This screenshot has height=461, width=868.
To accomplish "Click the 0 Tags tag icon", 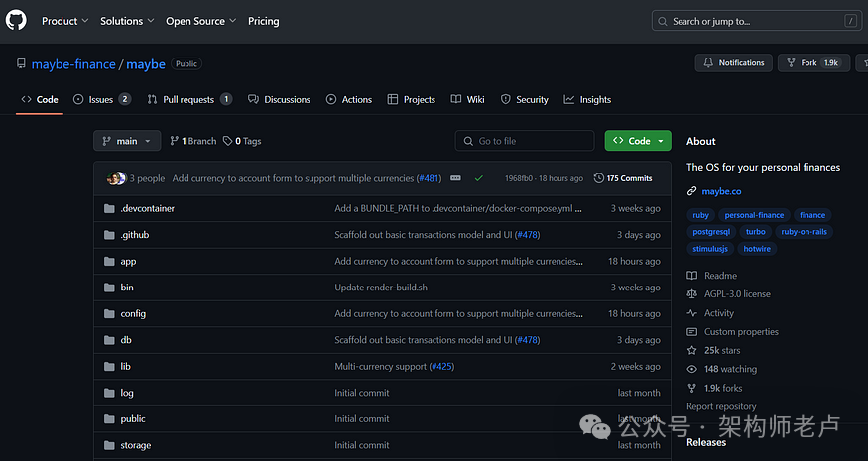I will coord(228,141).
